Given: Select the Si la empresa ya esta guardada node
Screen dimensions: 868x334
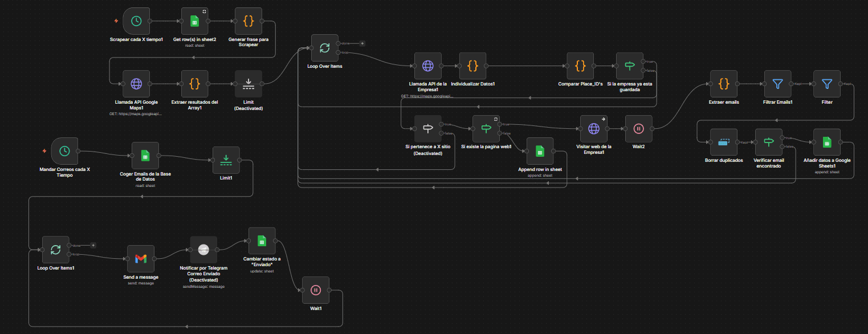Looking at the screenshot, I should [630, 66].
